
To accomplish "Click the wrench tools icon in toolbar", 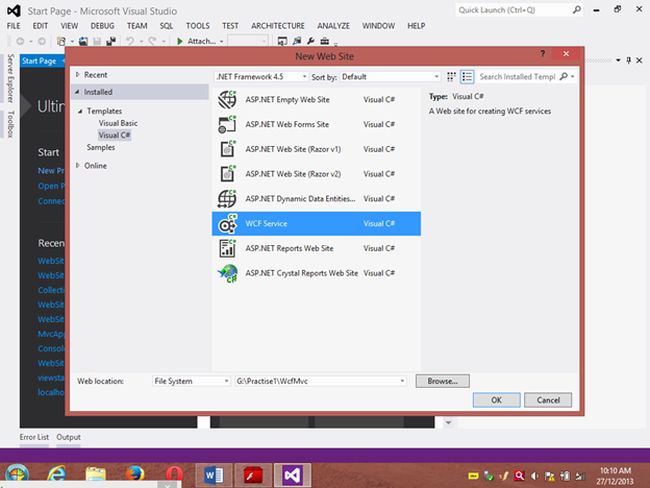I will tap(311, 41).
